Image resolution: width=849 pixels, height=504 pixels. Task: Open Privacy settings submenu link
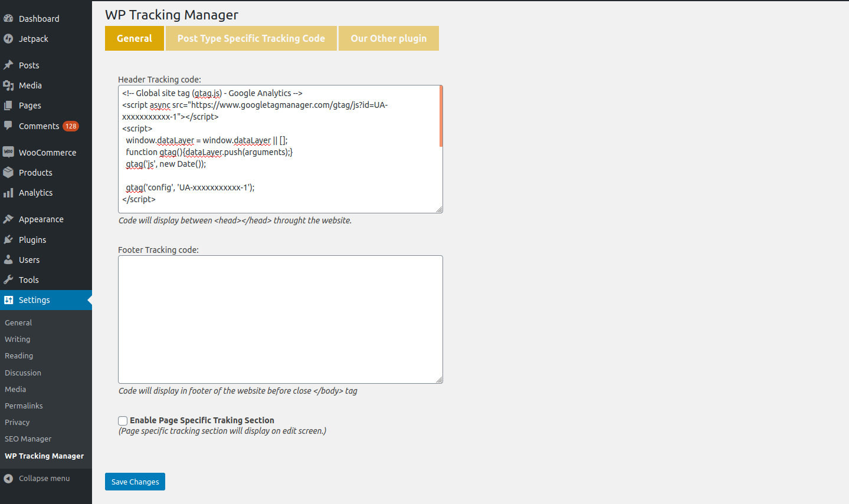tap(17, 423)
